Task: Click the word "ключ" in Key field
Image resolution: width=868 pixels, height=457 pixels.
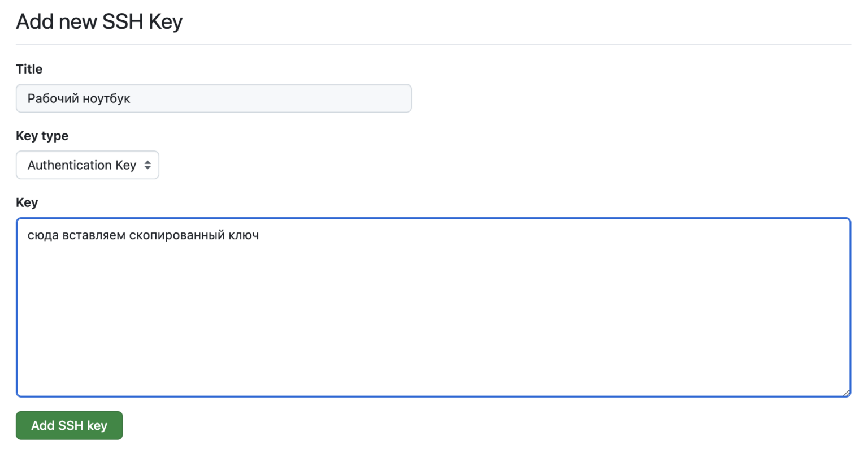Action: click(x=244, y=235)
